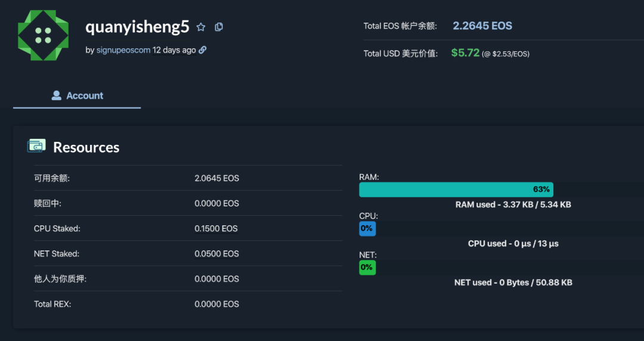Click the $5.72 USD value
The image size is (644, 341).
tap(465, 53)
